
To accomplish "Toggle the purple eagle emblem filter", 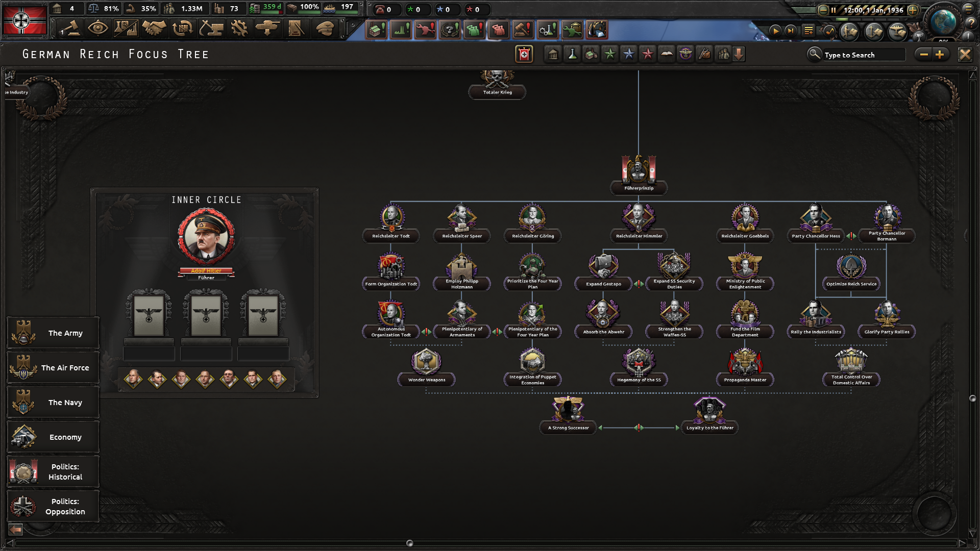I will [x=685, y=54].
